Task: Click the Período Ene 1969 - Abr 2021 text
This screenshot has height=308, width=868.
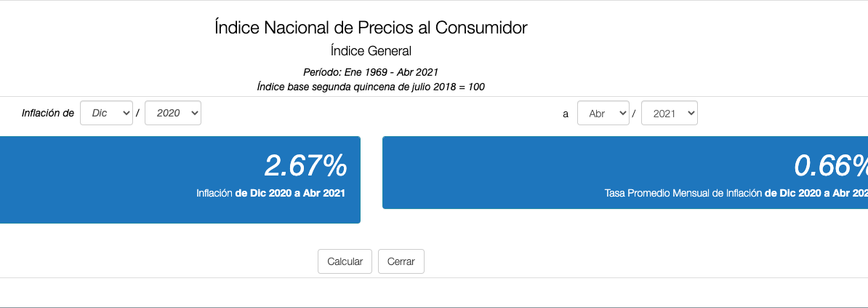Action: [x=371, y=72]
